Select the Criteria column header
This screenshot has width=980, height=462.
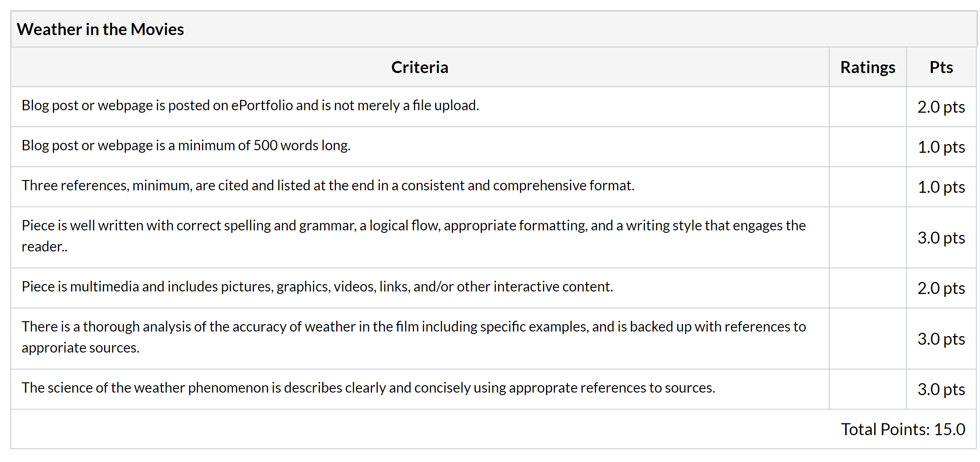420,67
